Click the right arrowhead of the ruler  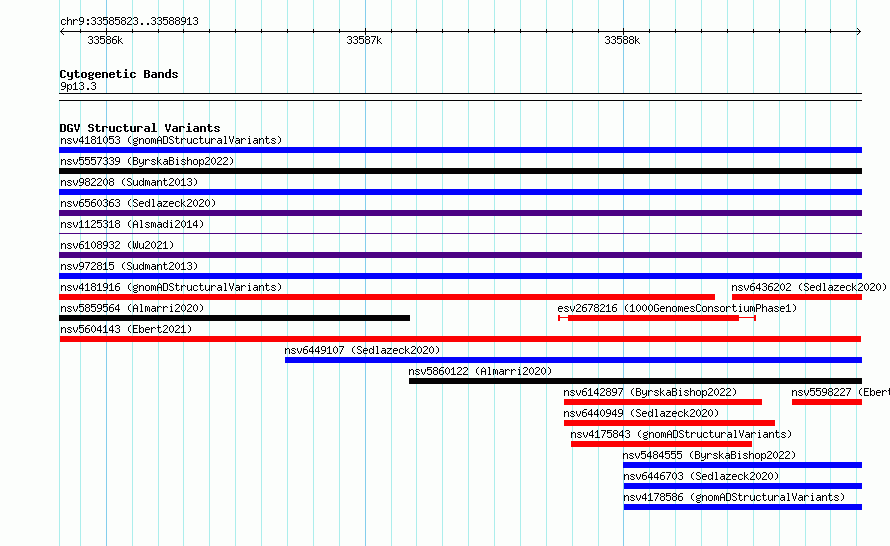tap(859, 32)
